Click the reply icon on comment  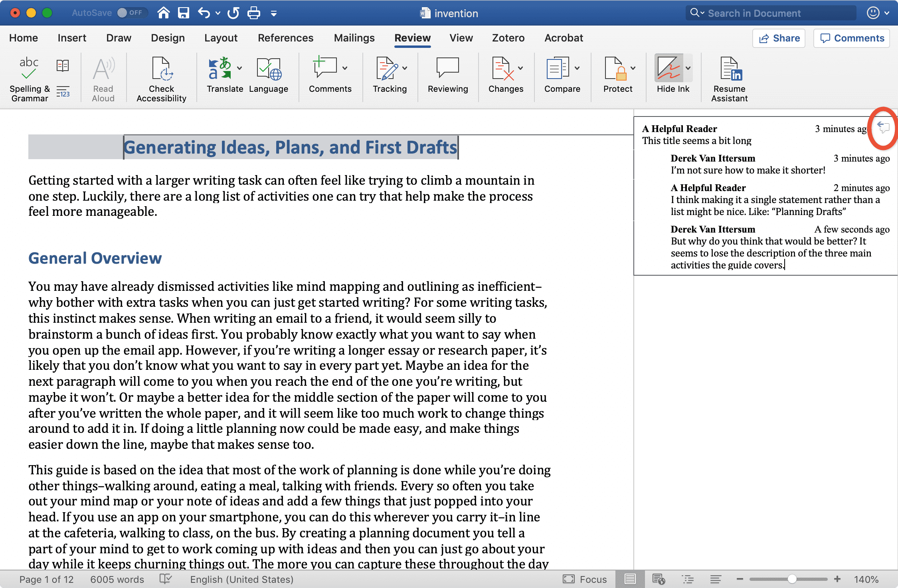point(883,128)
